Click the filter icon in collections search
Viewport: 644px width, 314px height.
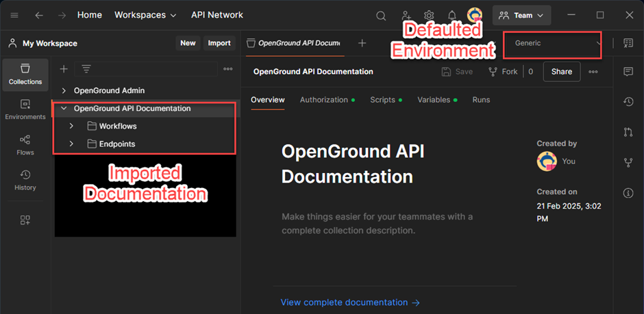(x=86, y=69)
